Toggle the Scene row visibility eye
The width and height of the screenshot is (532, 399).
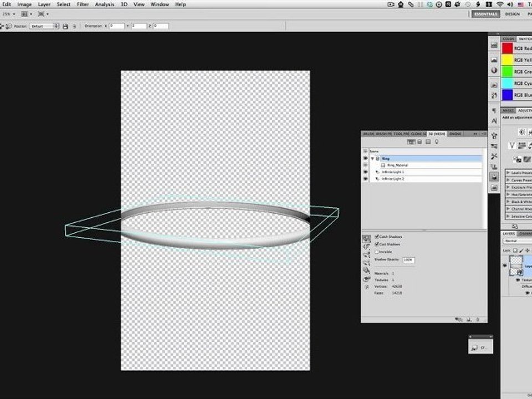pos(365,151)
